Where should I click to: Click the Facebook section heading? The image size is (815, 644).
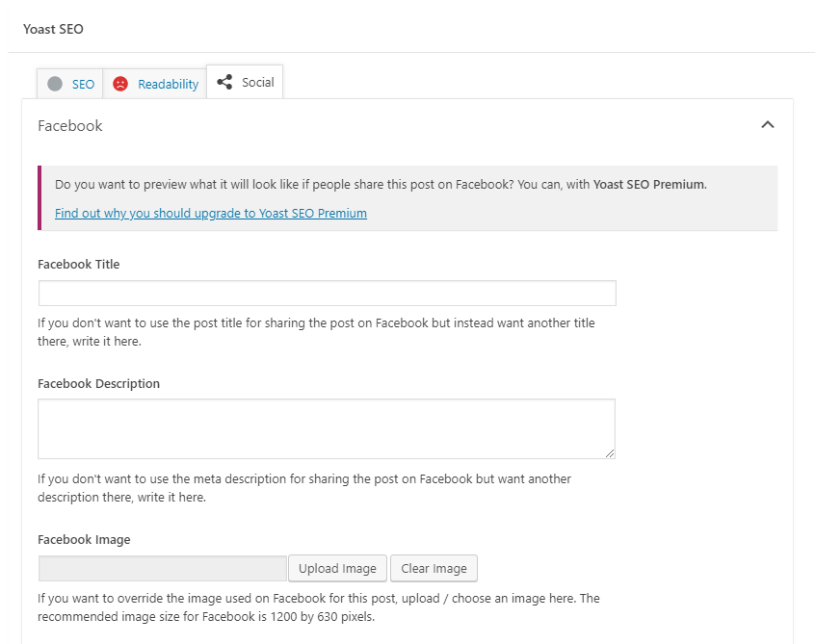pos(70,126)
